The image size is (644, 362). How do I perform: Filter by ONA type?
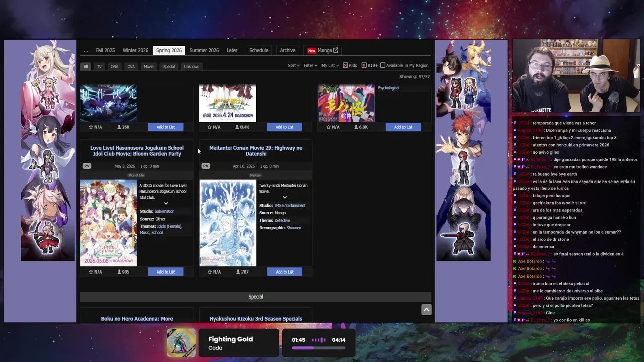pyautogui.click(x=114, y=66)
